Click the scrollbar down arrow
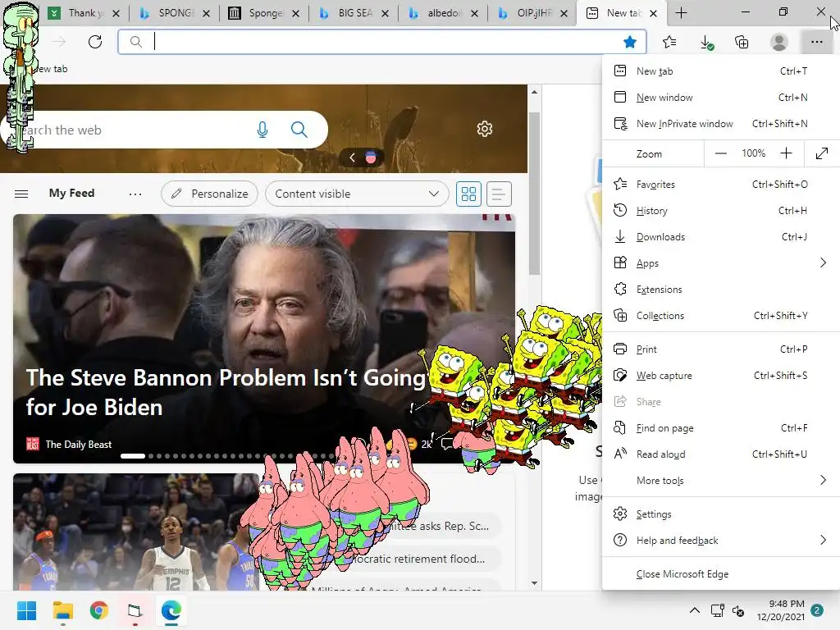 (534, 583)
